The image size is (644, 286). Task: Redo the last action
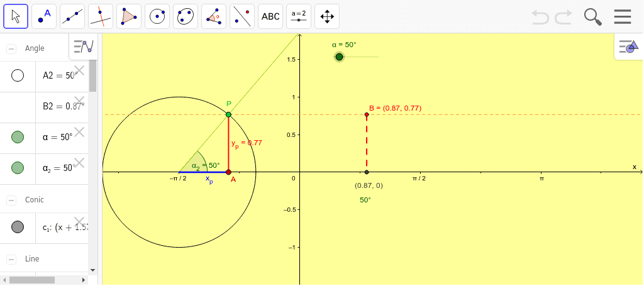pos(563,17)
